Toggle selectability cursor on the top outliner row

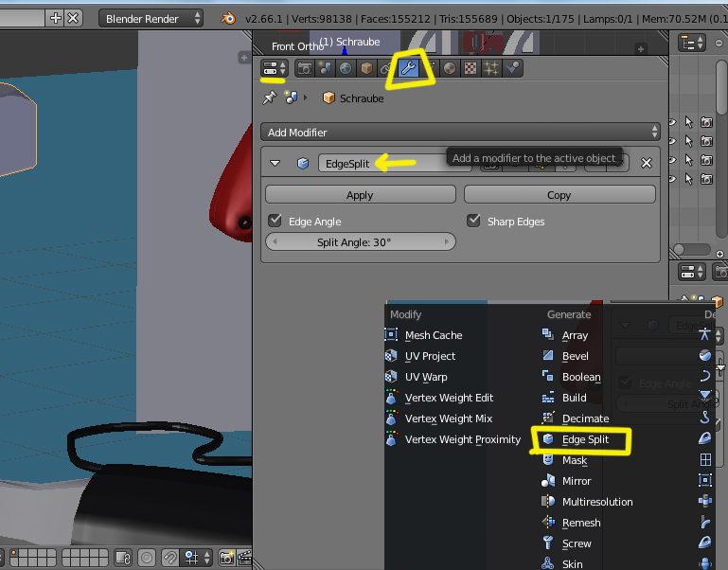[688, 122]
